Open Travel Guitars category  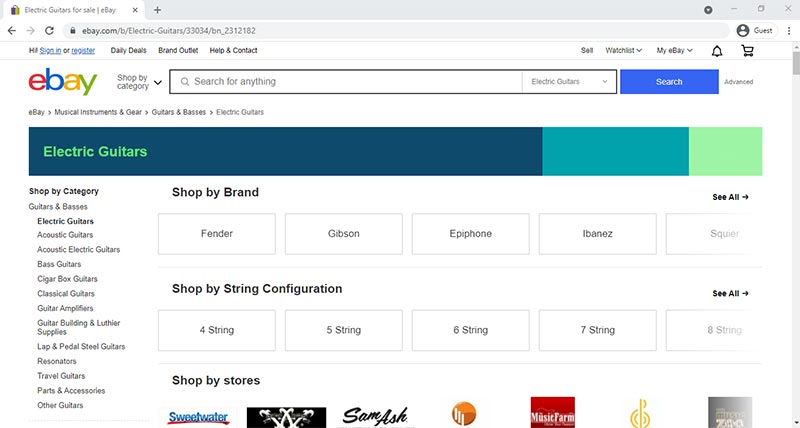click(x=61, y=376)
